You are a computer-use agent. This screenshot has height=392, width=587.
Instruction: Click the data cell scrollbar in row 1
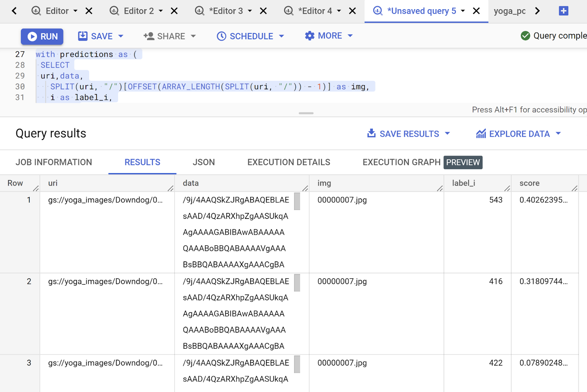297,201
